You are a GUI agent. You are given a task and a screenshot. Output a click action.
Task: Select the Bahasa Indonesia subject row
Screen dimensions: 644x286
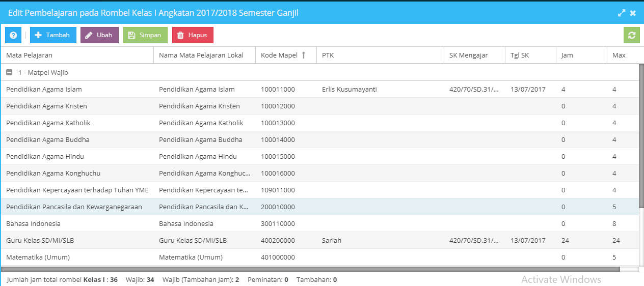(319, 223)
